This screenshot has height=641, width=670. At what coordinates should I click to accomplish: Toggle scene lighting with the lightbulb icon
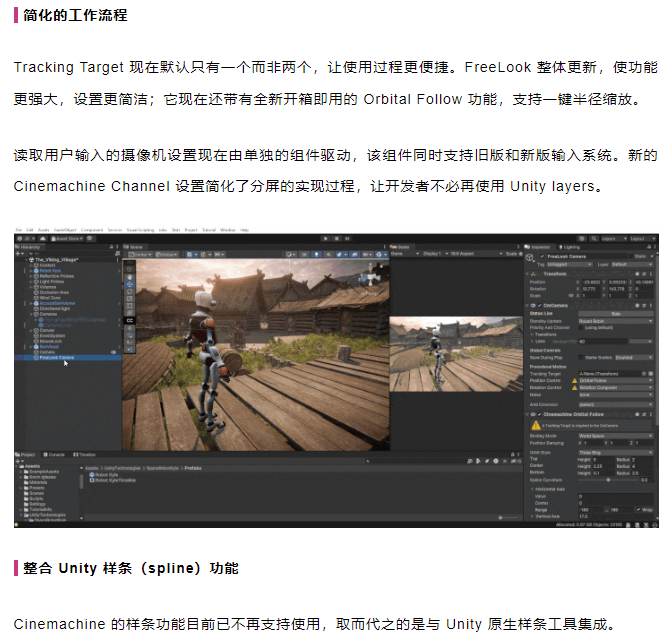pyautogui.click(x=316, y=254)
